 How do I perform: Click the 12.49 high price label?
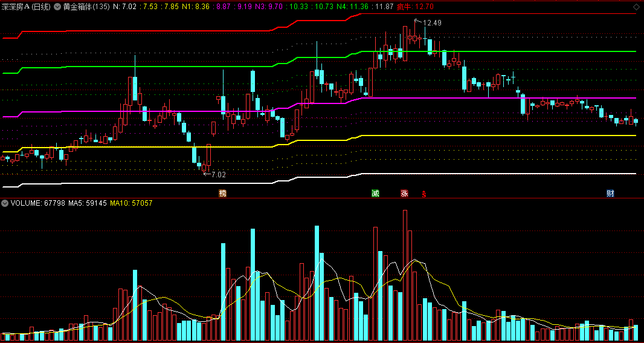(x=432, y=23)
